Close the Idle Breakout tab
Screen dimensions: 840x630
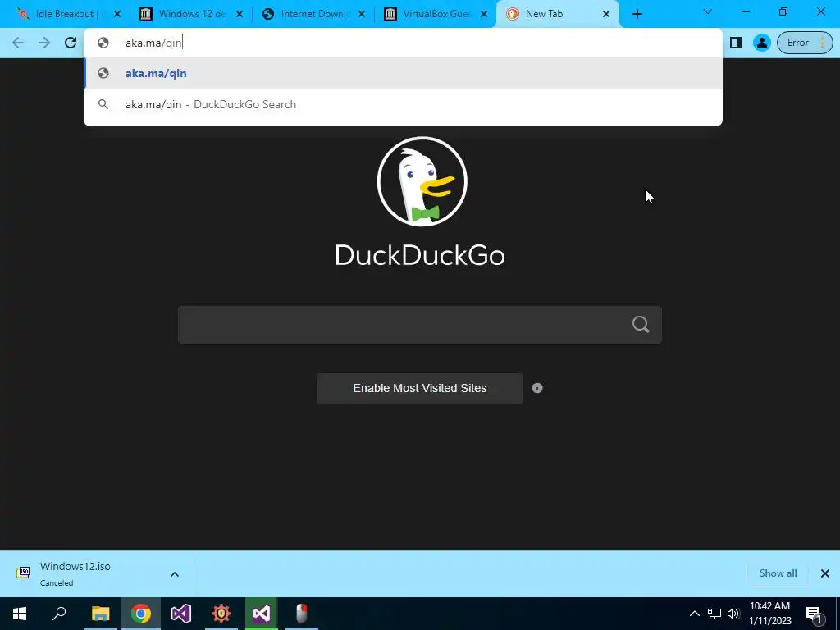(117, 15)
